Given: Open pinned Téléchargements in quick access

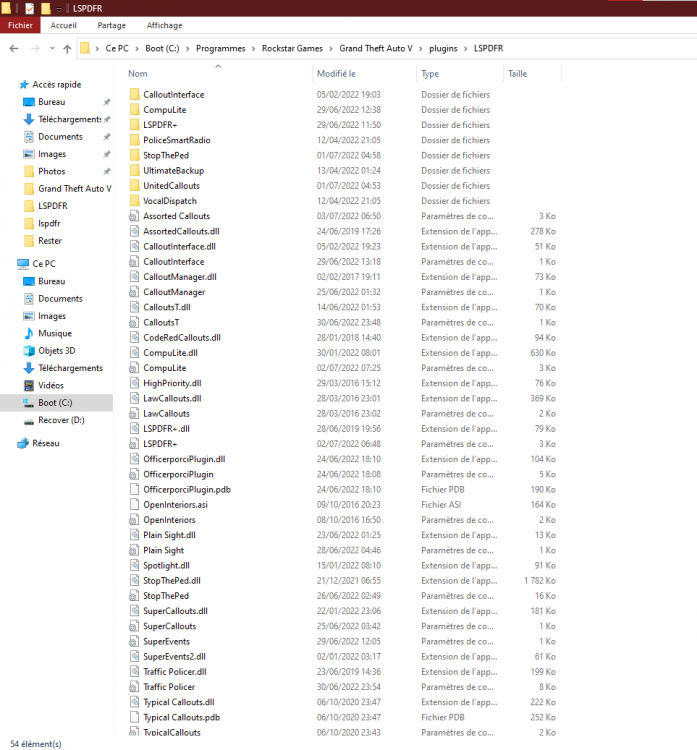Looking at the screenshot, I should click(x=69, y=119).
